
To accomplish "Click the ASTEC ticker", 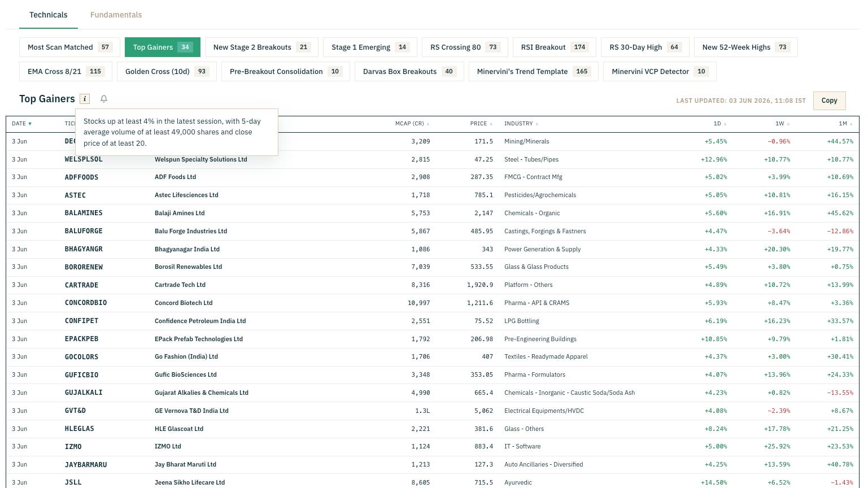I will coord(75,195).
